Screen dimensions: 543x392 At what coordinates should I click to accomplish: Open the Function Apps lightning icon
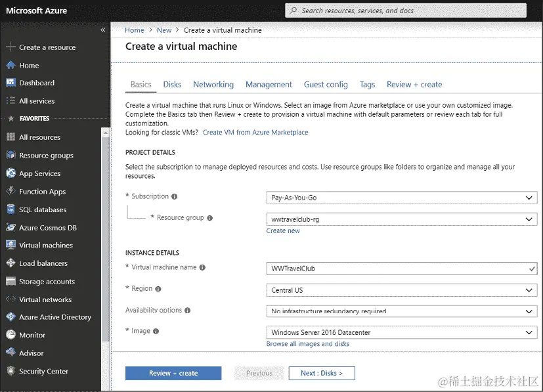pos(11,191)
